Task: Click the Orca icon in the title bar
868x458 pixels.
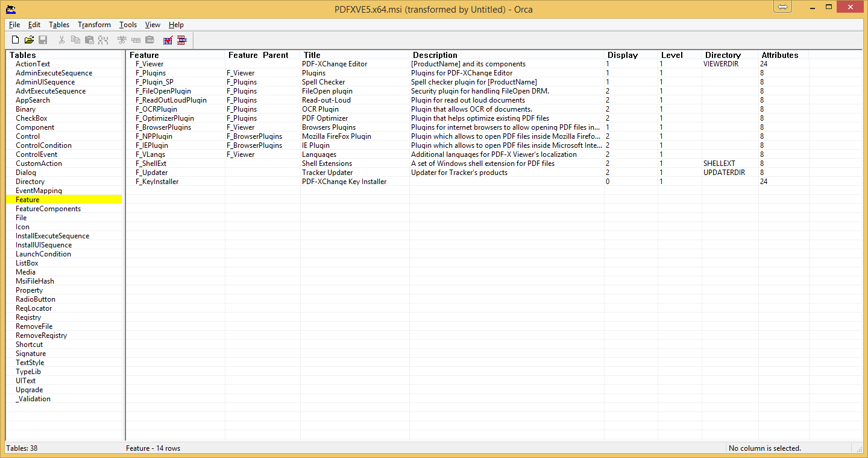Action: pyautogui.click(x=10, y=9)
